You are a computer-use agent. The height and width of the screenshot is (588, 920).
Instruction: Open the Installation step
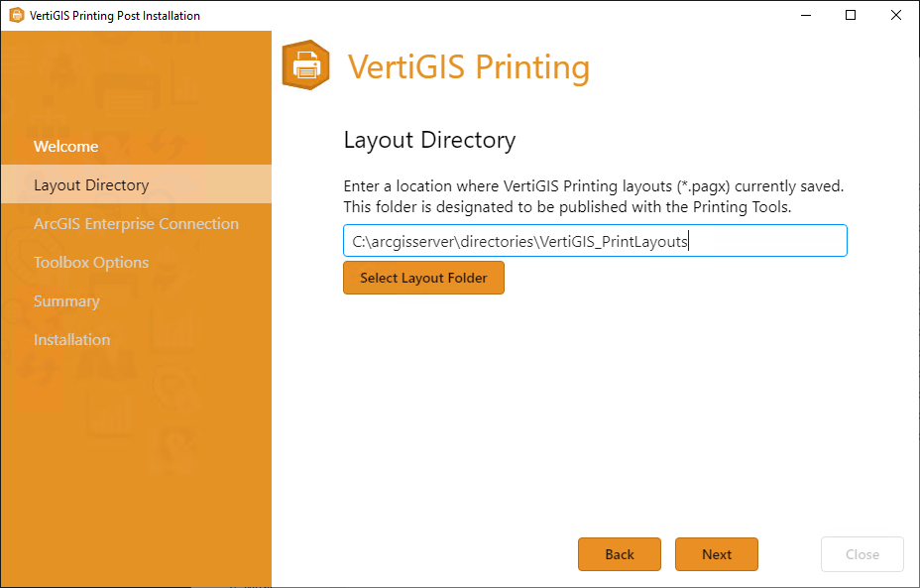[71, 339]
